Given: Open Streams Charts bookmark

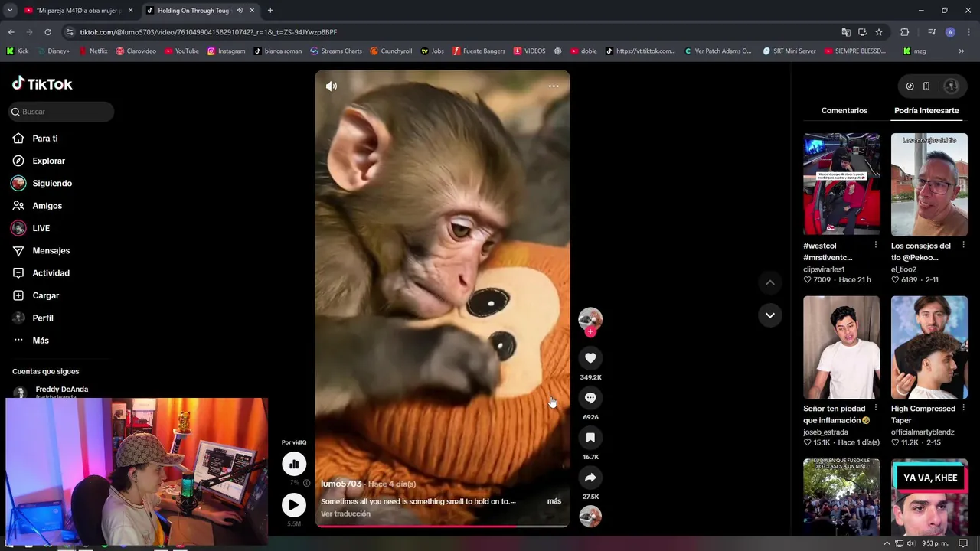Looking at the screenshot, I should (x=336, y=51).
